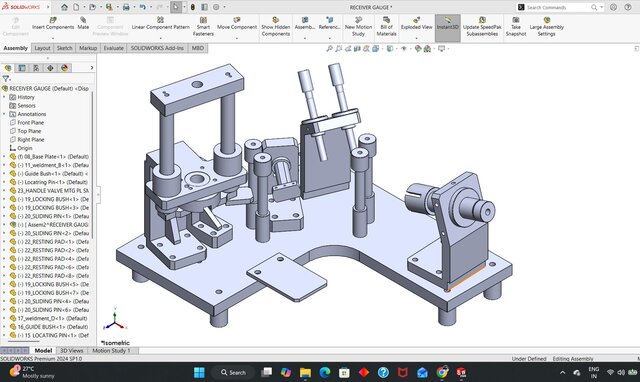
Task: Switch to the Evaluate tab
Action: [x=113, y=48]
